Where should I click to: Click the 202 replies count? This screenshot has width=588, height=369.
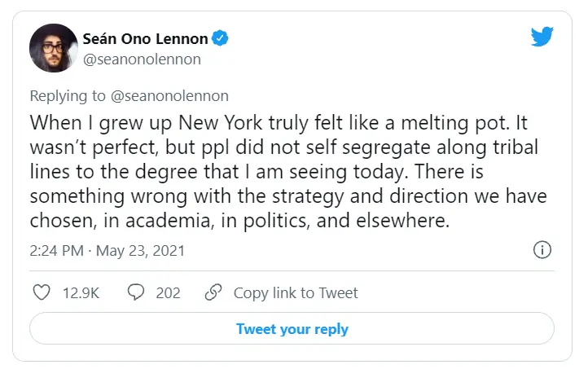pos(168,293)
